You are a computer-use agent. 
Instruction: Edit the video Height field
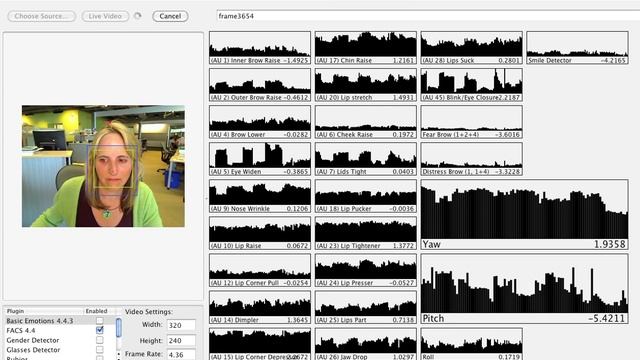coord(180,340)
